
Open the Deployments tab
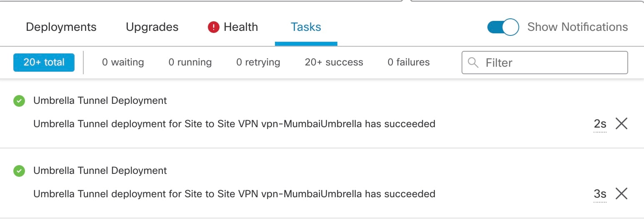pos(61,27)
